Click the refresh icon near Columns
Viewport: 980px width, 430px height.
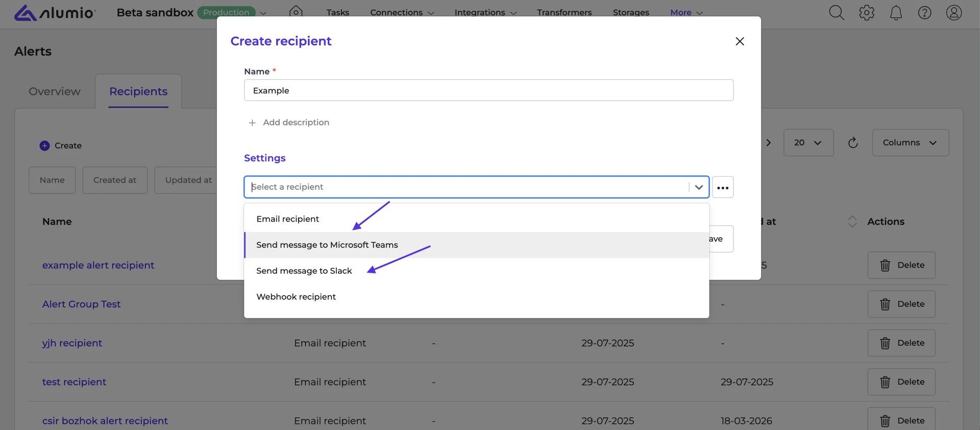pyautogui.click(x=853, y=142)
